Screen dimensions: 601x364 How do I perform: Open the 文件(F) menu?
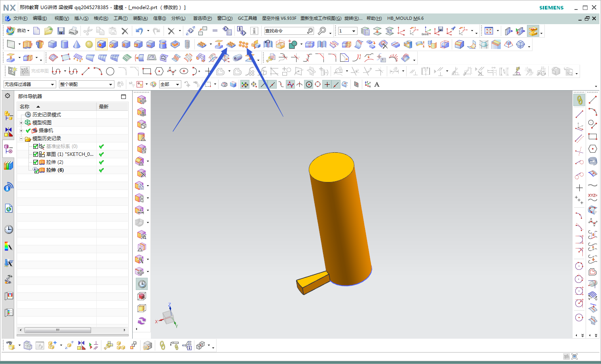click(x=20, y=18)
